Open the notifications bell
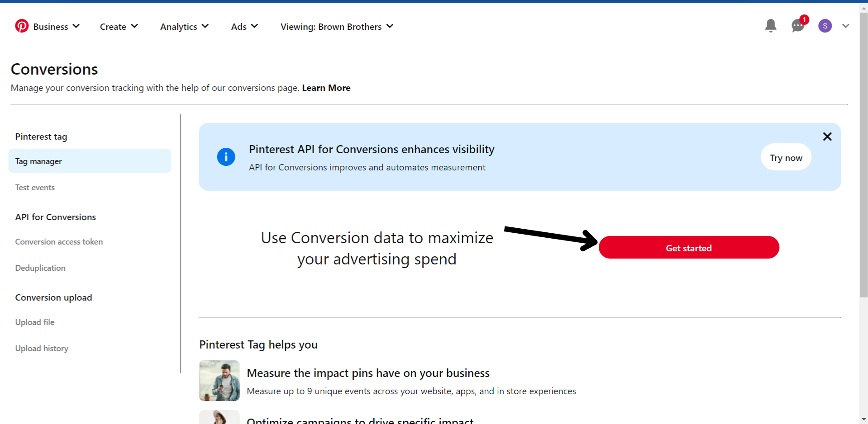The image size is (868, 424). pos(771,26)
